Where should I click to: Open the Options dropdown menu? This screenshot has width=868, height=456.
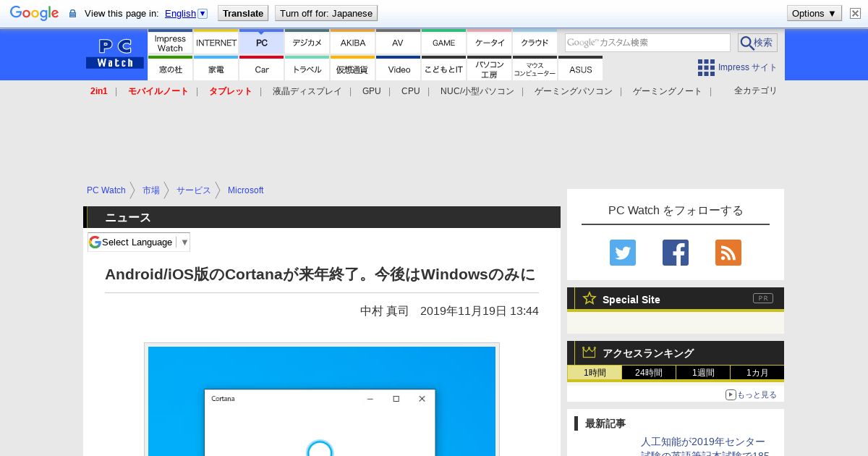click(x=814, y=13)
